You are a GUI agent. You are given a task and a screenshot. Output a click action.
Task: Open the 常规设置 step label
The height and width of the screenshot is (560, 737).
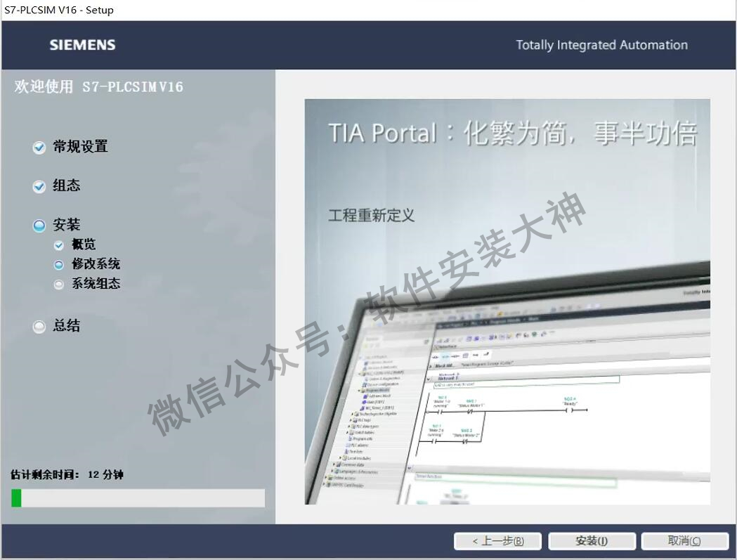click(x=80, y=147)
